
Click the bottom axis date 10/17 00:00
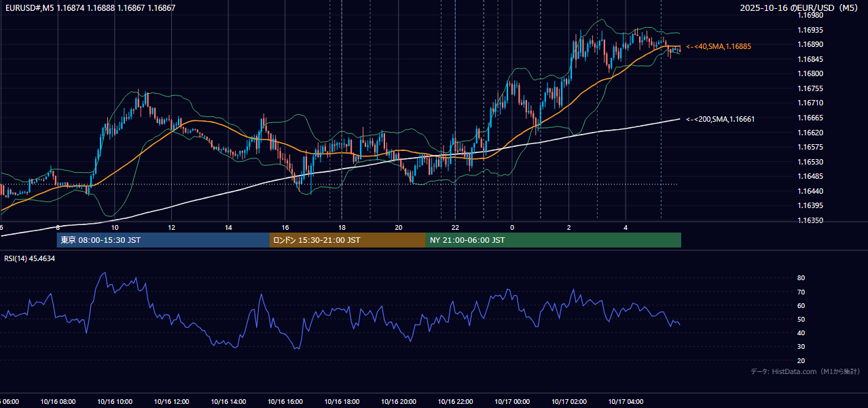coord(512,401)
